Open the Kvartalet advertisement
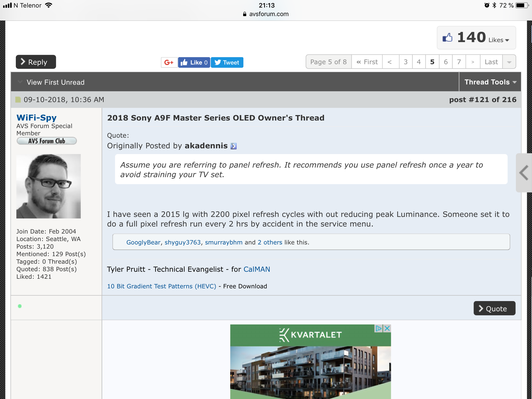 pyautogui.click(x=310, y=362)
